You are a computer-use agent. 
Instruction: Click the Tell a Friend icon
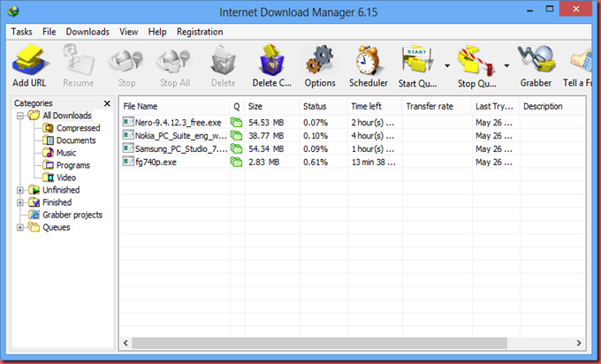[581, 60]
